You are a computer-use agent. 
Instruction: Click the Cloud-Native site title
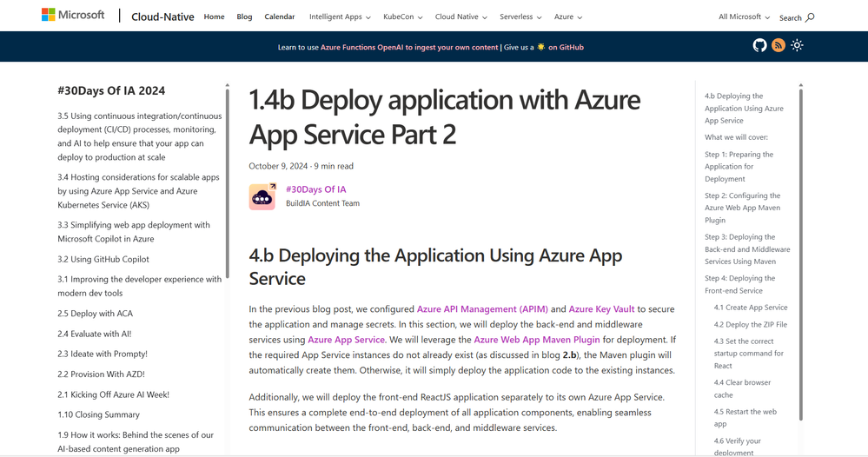(x=162, y=17)
